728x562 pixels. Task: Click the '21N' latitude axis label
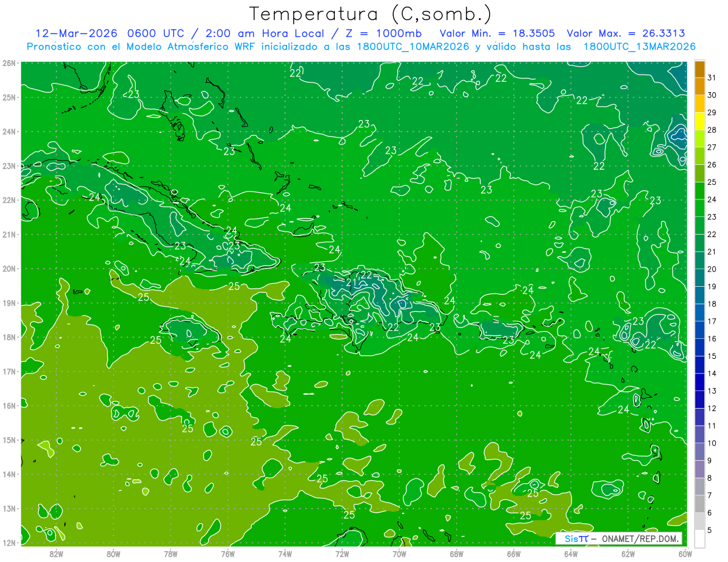click(9, 234)
